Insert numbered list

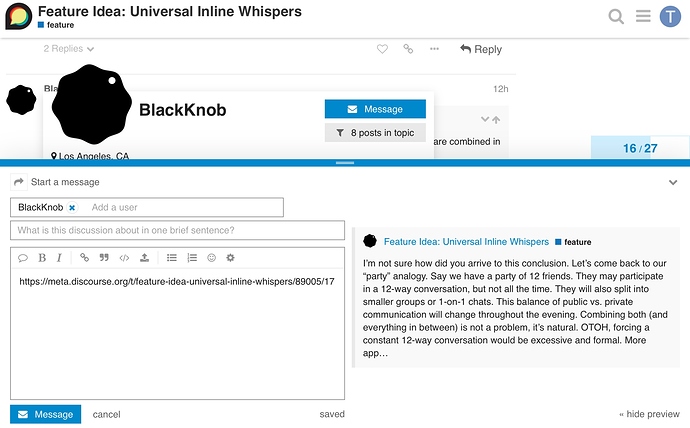click(x=192, y=258)
